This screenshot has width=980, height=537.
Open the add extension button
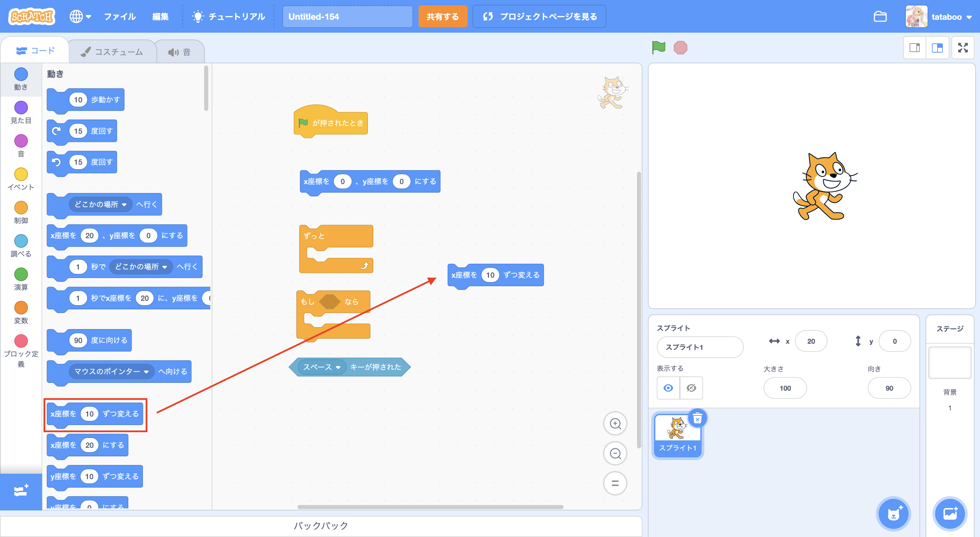21,491
